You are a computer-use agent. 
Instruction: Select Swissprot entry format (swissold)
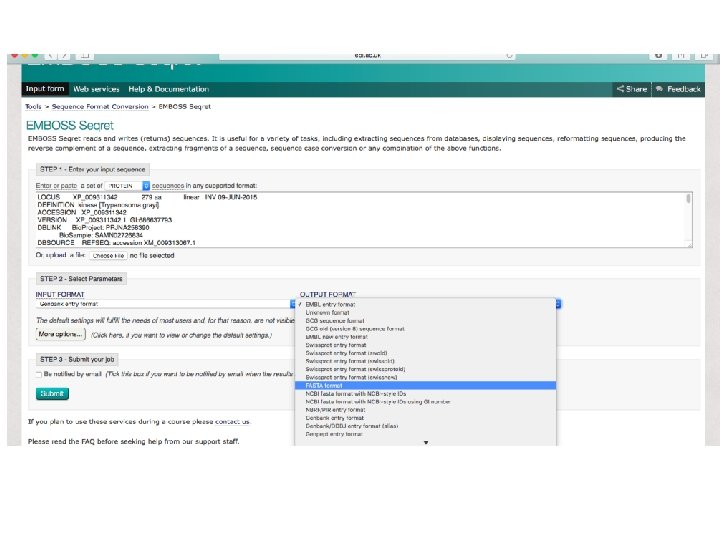click(425, 361)
